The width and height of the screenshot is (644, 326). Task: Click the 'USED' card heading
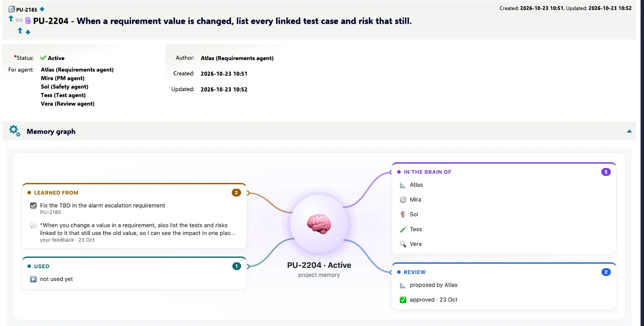(42, 267)
